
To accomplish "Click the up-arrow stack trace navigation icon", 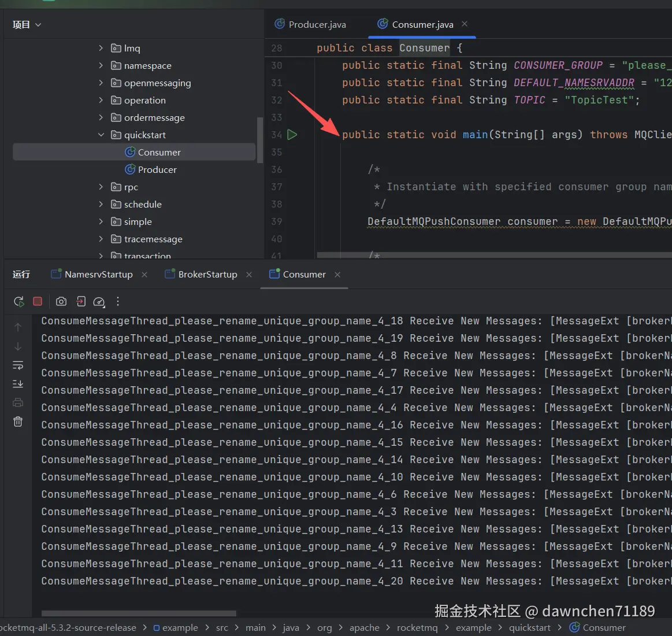I will pos(18,327).
